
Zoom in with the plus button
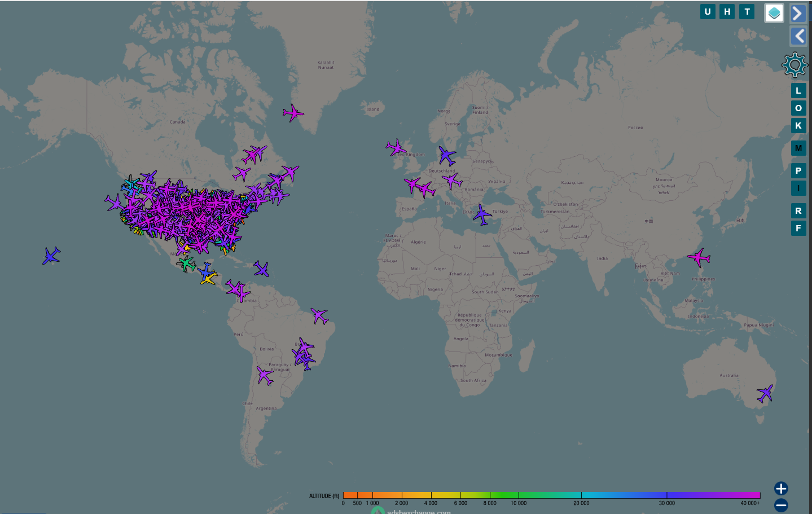(x=781, y=489)
